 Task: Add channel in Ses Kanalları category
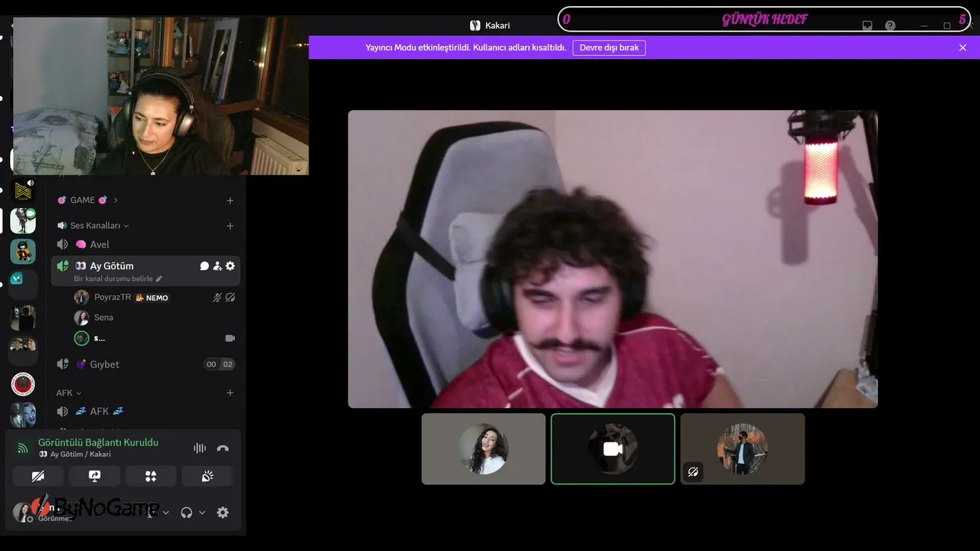coord(230,226)
